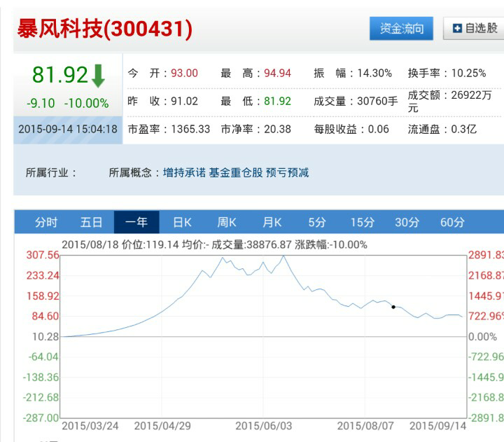This screenshot has width=504, height=442.
Task: Click the y-axis label 233.24
Action: 43,276
